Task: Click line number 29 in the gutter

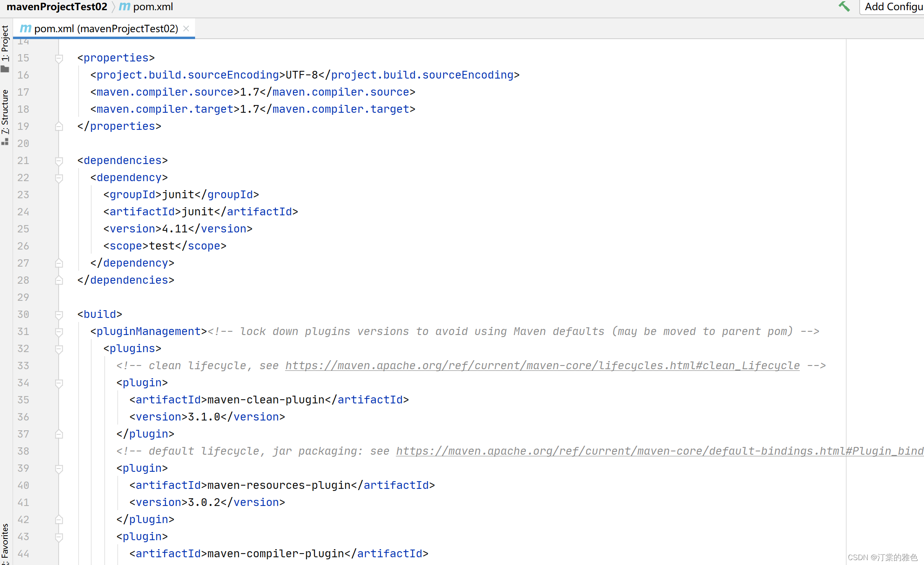Action: pyautogui.click(x=23, y=297)
